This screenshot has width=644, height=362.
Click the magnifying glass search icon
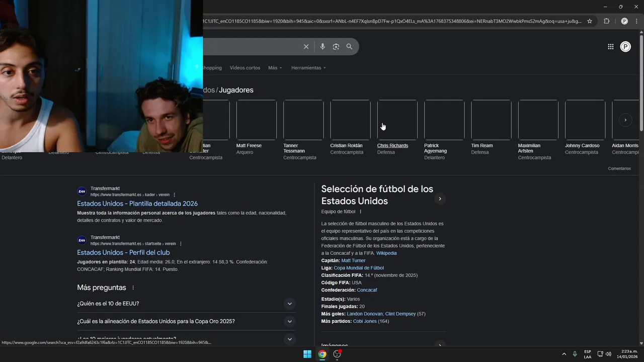349,47
